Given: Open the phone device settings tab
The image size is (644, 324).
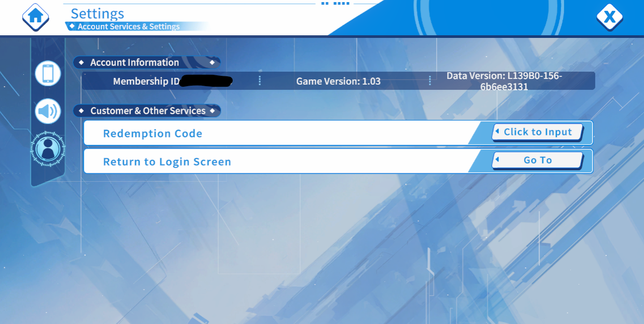Looking at the screenshot, I should point(48,73).
